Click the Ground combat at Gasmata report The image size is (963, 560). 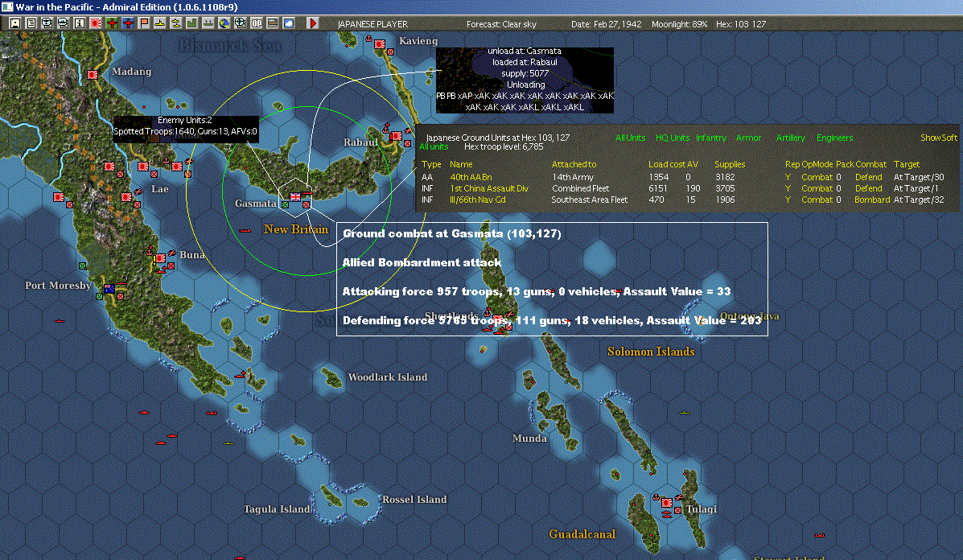[552, 278]
